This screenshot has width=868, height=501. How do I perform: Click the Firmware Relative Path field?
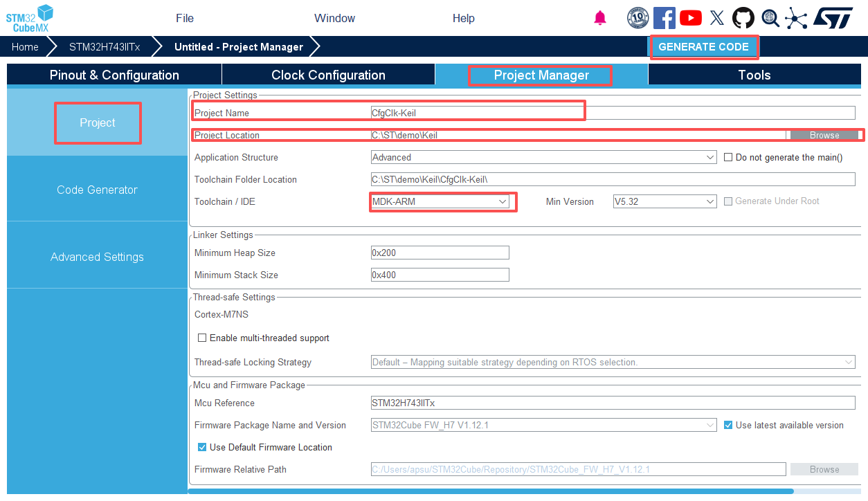tap(579, 469)
